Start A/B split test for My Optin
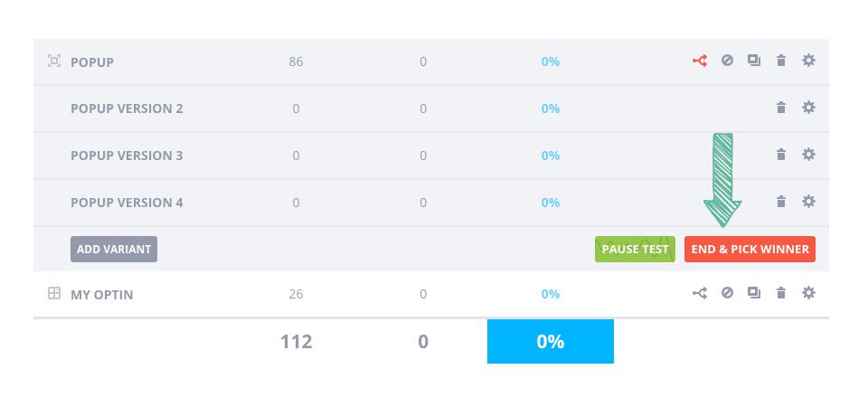The image size is (868, 407). pos(700,294)
